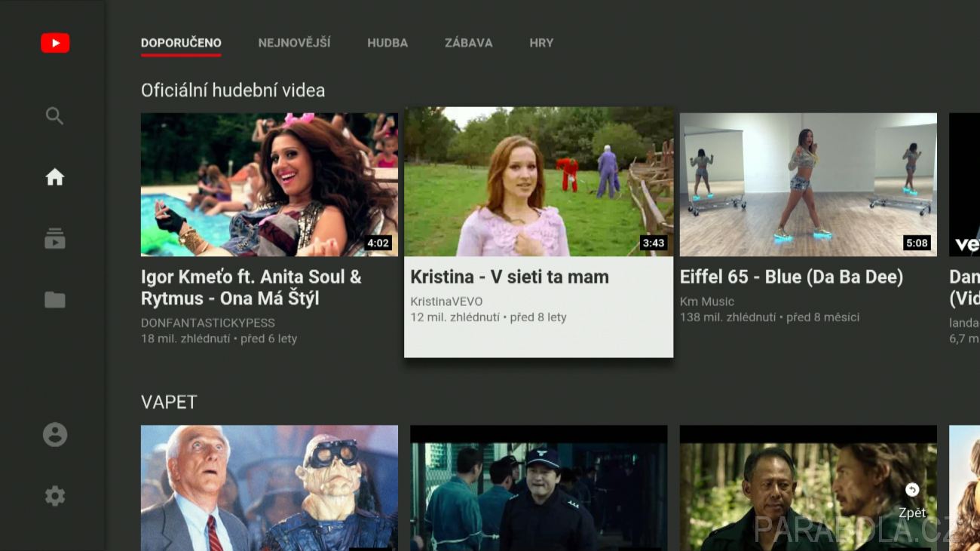The image size is (980, 551).
Task: Open the Subscriptions icon in sidebar
Action: (54, 239)
